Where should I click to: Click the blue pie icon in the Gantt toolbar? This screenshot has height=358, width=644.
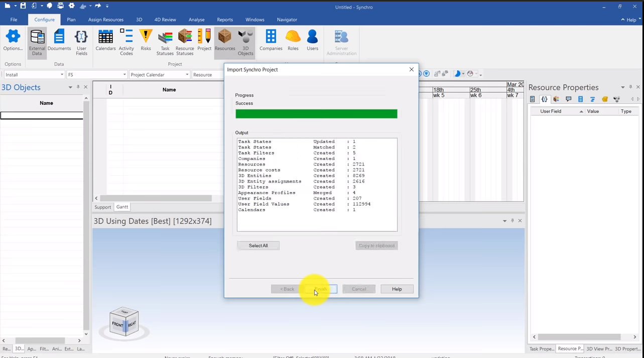pyautogui.click(x=457, y=74)
